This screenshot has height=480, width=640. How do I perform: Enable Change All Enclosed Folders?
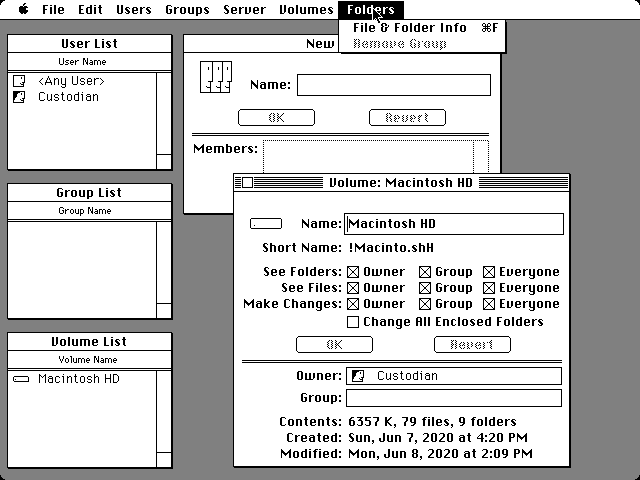353,322
